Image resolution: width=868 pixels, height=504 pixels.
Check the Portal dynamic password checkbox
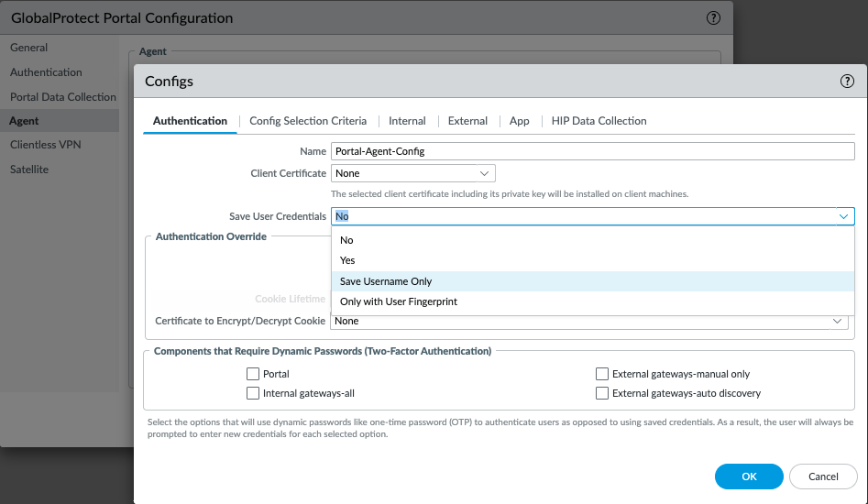253,374
